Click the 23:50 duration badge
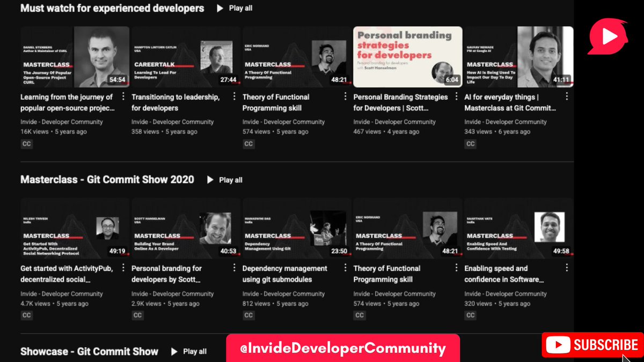This screenshot has height=362, width=644. 339,251
